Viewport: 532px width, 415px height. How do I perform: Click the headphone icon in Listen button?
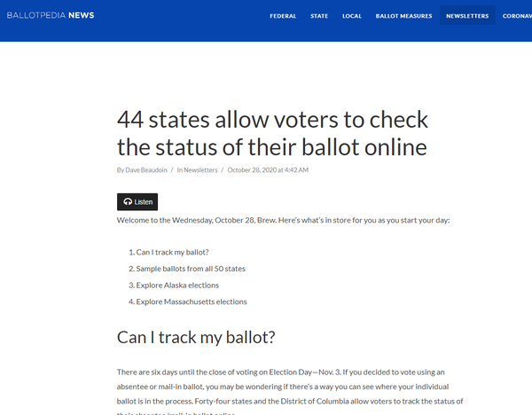tap(128, 202)
